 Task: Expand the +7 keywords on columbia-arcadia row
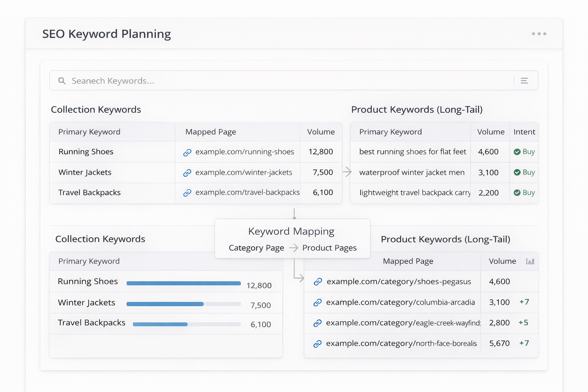(x=524, y=302)
